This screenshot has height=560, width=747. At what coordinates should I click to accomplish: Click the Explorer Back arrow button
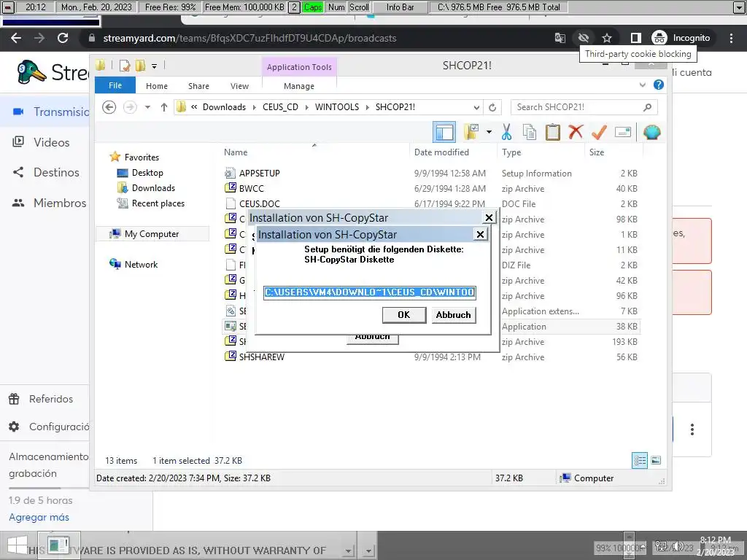[109, 107]
